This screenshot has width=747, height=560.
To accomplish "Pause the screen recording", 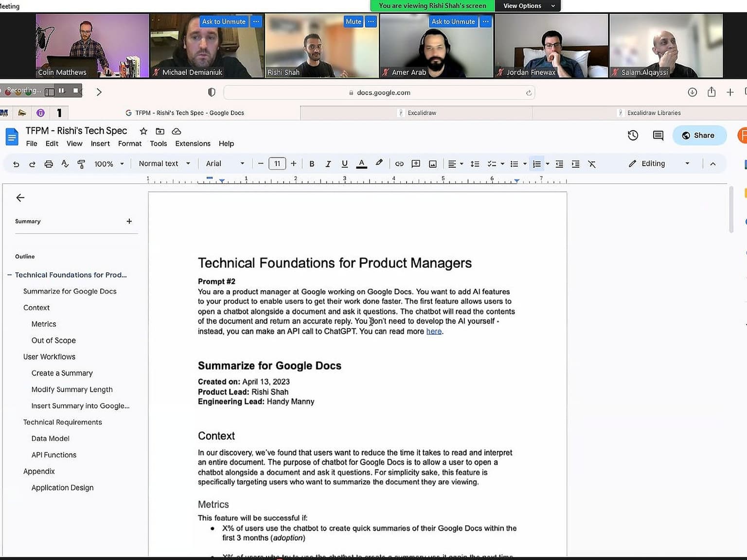I will pyautogui.click(x=61, y=90).
